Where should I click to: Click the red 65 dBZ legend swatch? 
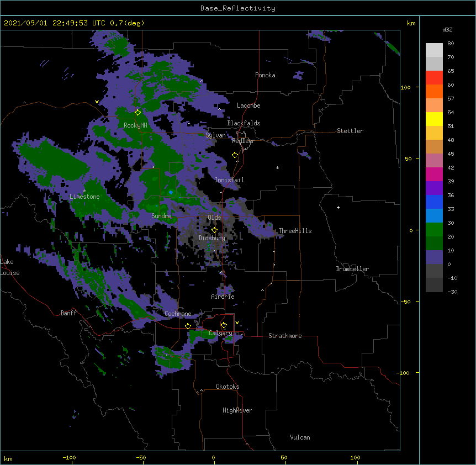[x=434, y=77]
